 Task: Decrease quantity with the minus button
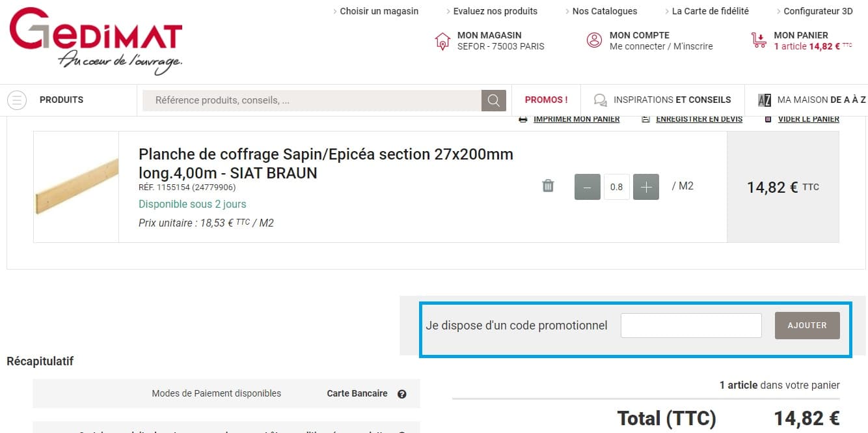(x=588, y=187)
